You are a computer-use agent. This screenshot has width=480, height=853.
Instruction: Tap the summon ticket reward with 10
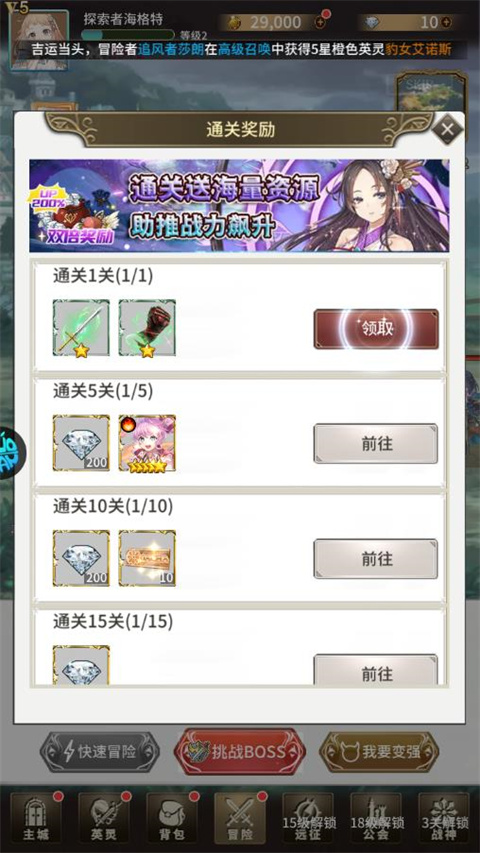pyautogui.click(x=147, y=558)
